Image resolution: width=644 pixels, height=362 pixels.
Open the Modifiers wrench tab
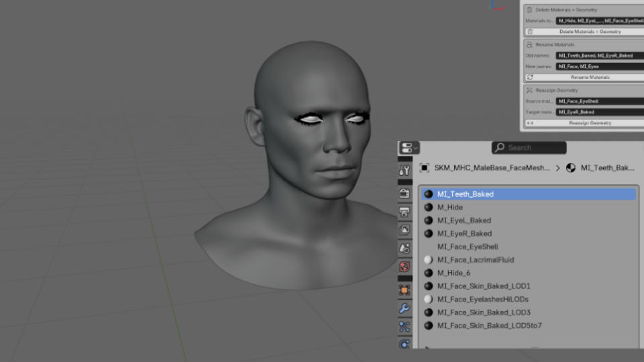[405, 308]
